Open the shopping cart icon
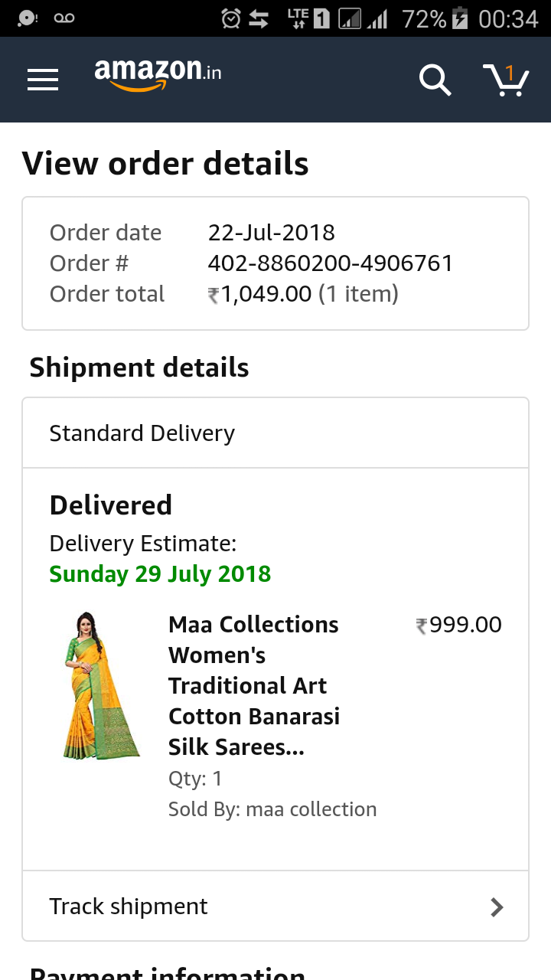The height and width of the screenshot is (980, 551). click(506, 80)
